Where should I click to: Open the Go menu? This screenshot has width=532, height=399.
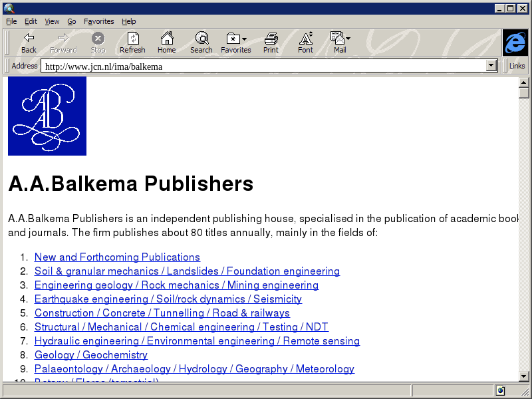click(x=71, y=21)
